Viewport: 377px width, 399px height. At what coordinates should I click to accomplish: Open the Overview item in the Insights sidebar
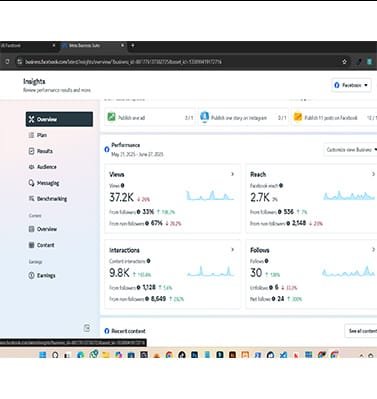(59, 119)
